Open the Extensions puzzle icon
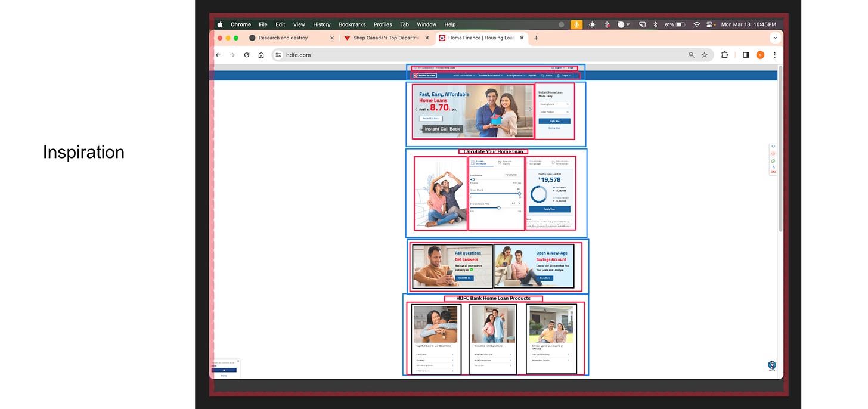 725,55
